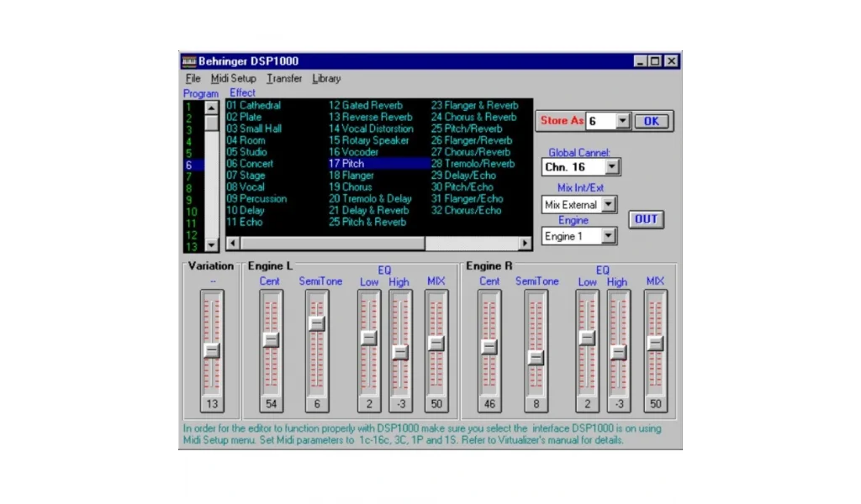Open the Mix Int/Ext dropdown
This screenshot has height=504, width=861.
tap(608, 205)
